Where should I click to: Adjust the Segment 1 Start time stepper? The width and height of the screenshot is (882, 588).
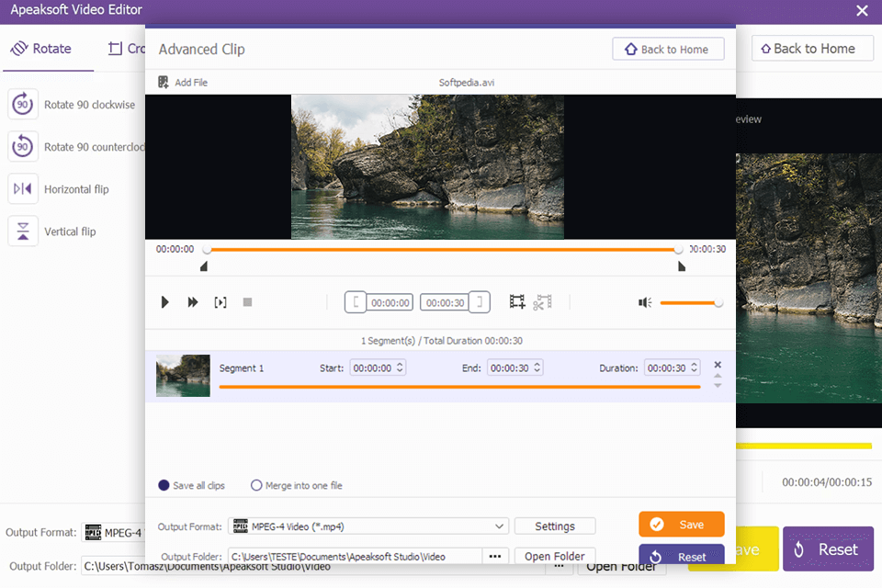coord(400,367)
